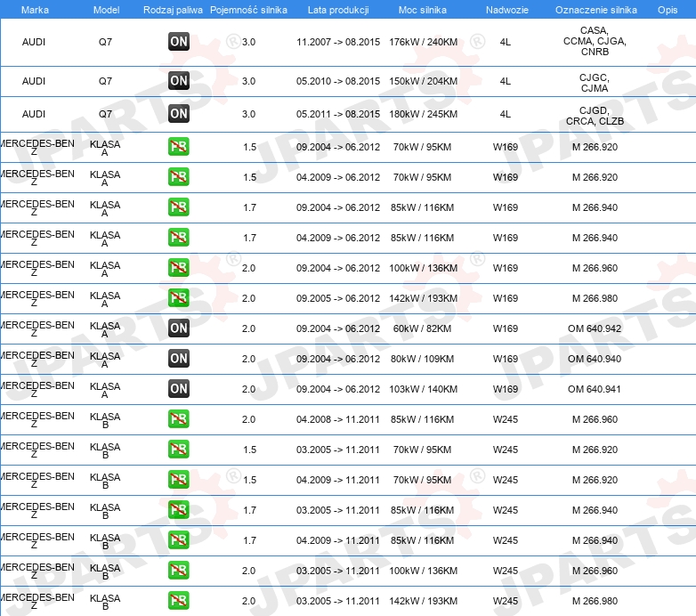Screen dimensions: 696x616
Task: Click the 60kW / 82KM power cell
Action: coord(422,328)
